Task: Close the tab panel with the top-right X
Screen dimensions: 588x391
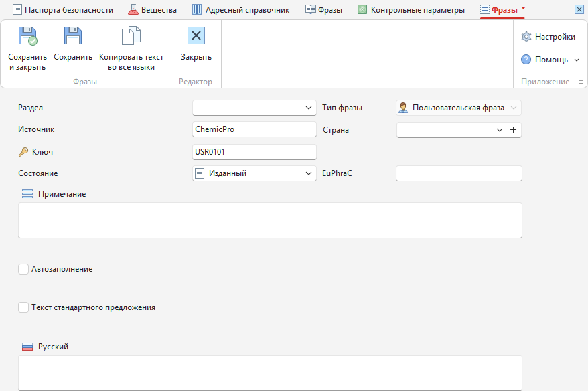Action: click(579, 9)
